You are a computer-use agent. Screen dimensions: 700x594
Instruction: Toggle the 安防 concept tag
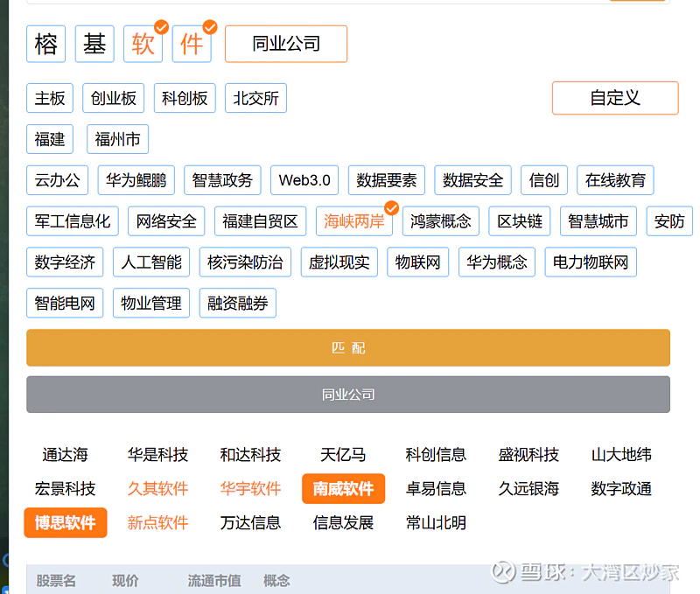click(669, 221)
